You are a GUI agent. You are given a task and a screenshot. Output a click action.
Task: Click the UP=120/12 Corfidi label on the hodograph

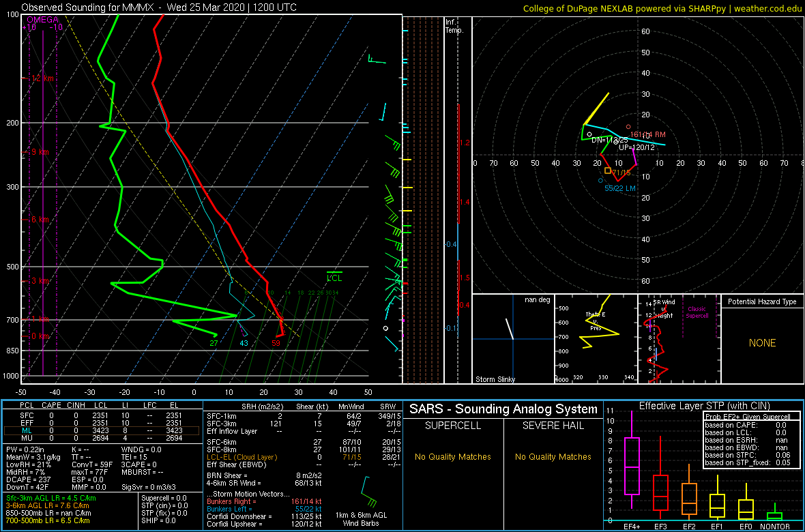pos(636,147)
